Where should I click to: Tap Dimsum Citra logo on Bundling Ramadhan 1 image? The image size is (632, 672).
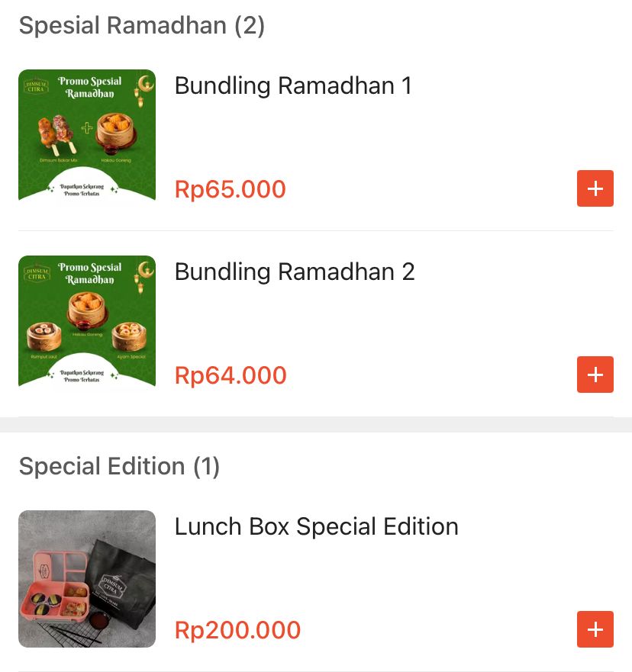click(36, 85)
